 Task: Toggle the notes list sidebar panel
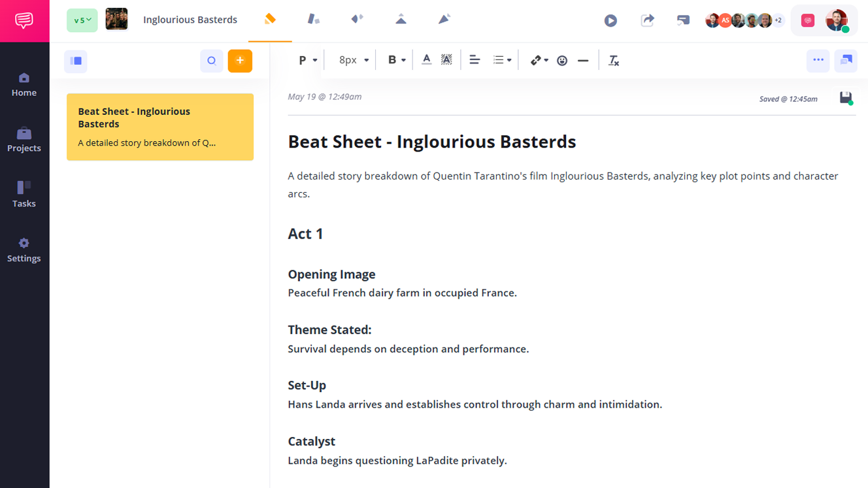click(x=76, y=61)
